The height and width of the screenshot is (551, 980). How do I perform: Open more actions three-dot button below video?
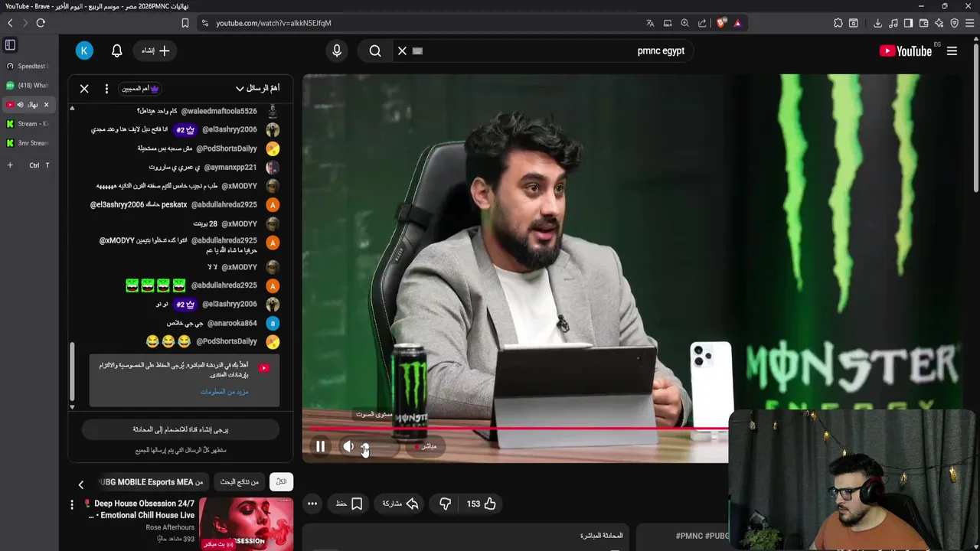pyautogui.click(x=312, y=504)
